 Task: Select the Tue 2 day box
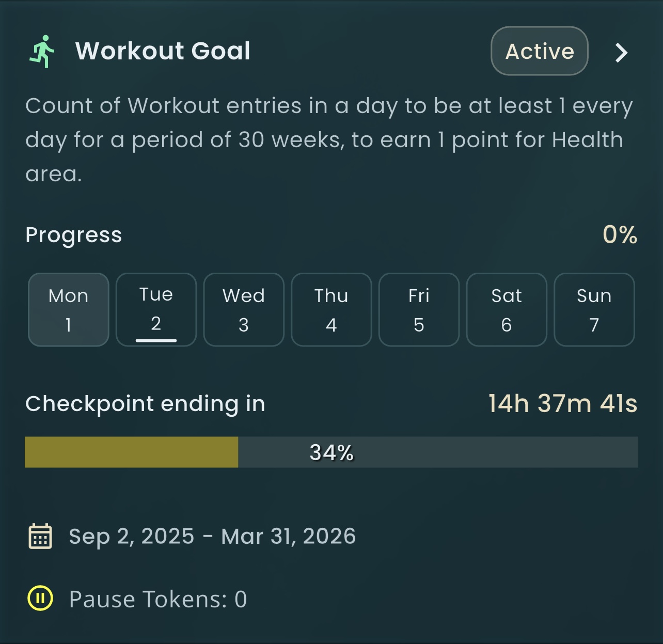coord(156,310)
